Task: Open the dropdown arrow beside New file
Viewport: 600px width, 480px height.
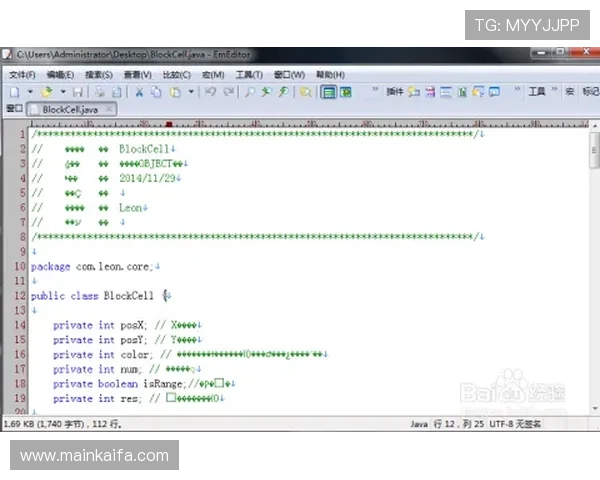Action: pos(30,91)
